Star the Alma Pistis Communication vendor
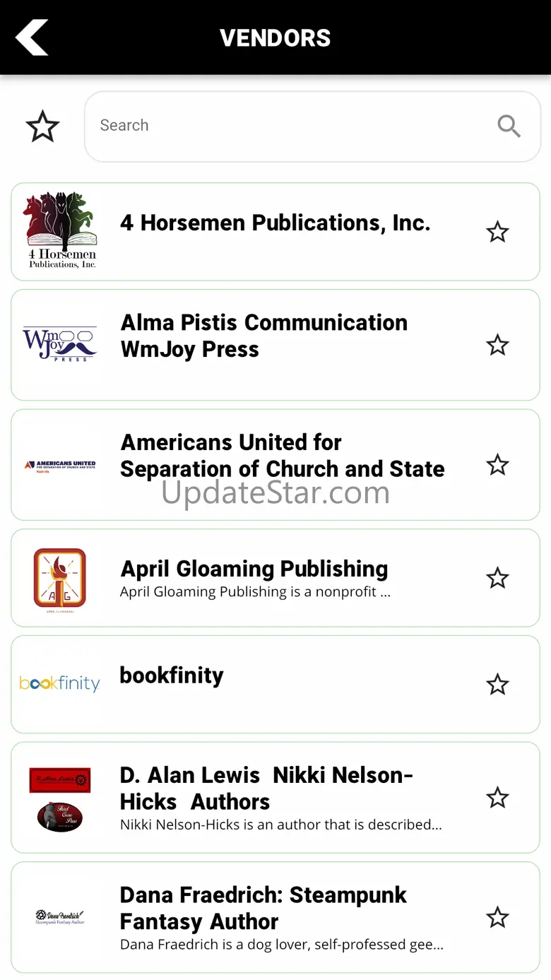The height and width of the screenshot is (980, 551). [x=497, y=345]
